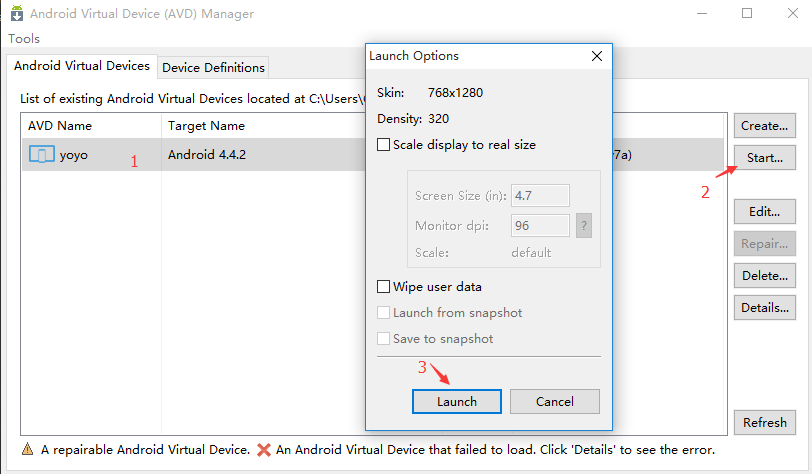Click the Monitor dpi input field
Screen dimensions: 812x474
point(540,225)
